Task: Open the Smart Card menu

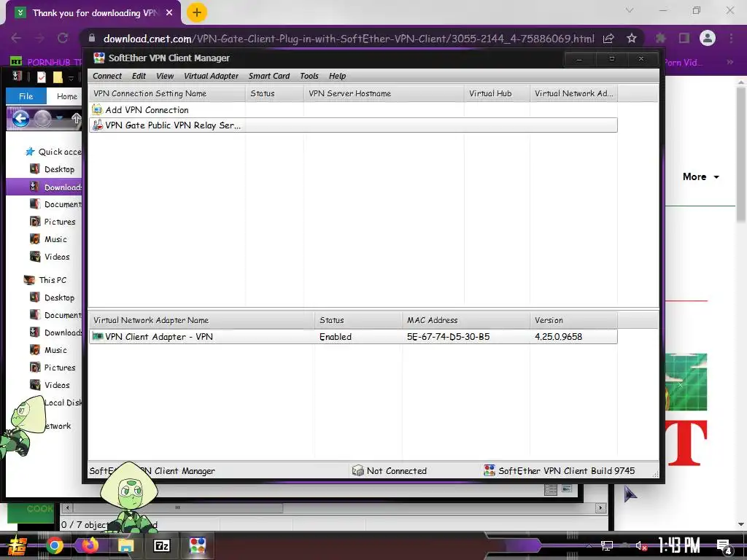Action: 269,76
